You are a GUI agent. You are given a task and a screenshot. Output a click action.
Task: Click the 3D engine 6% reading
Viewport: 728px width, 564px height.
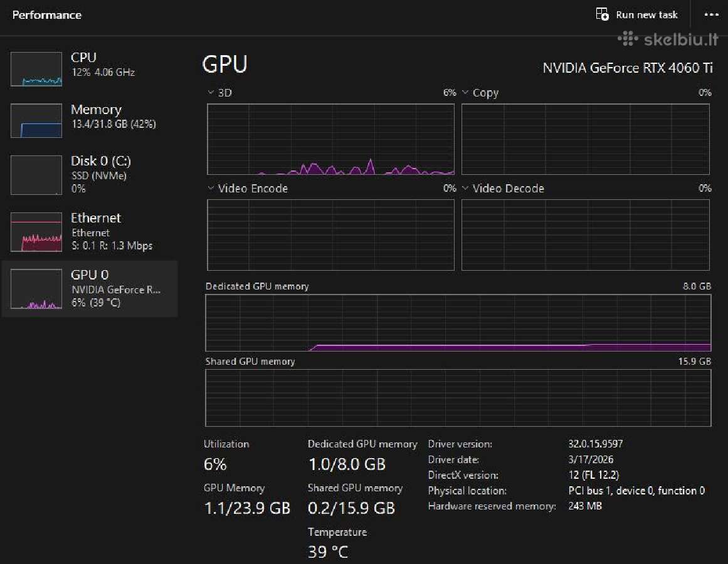click(x=450, y=92)
